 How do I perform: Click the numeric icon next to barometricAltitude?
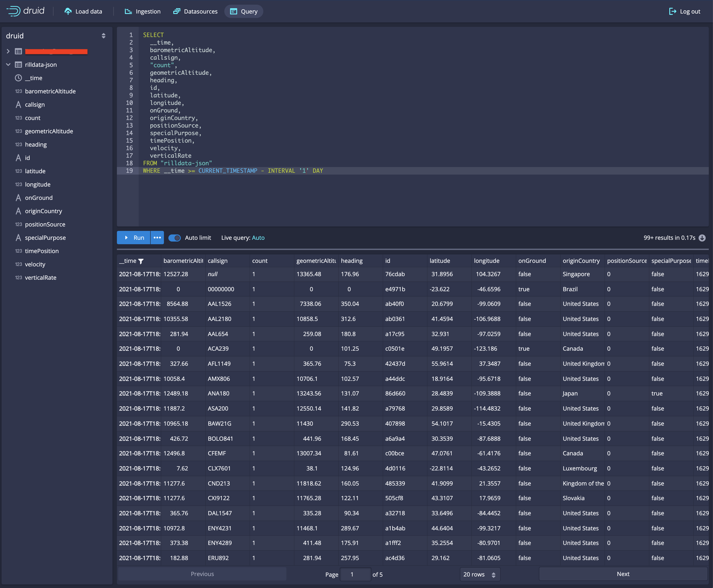point(18,91)
